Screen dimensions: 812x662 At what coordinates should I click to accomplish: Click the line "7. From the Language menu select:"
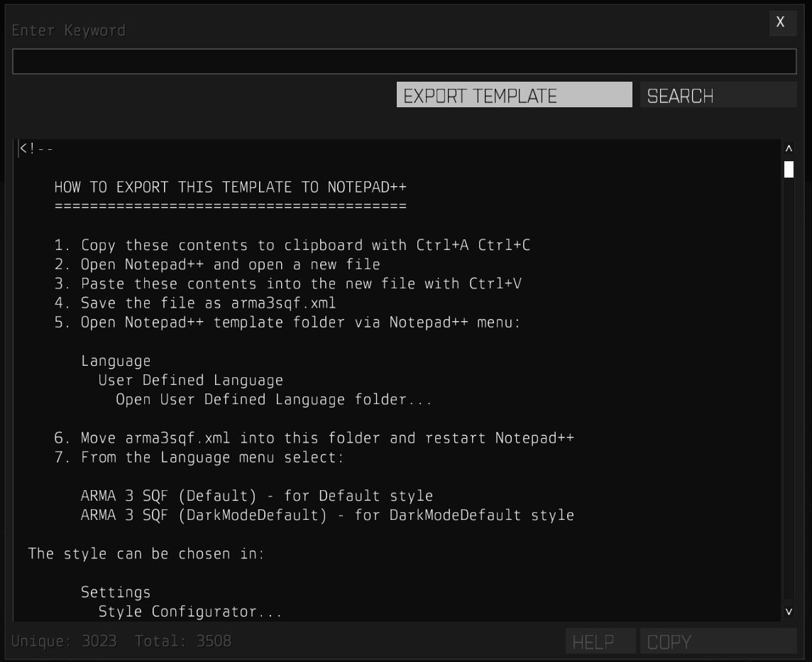[199, 457]
